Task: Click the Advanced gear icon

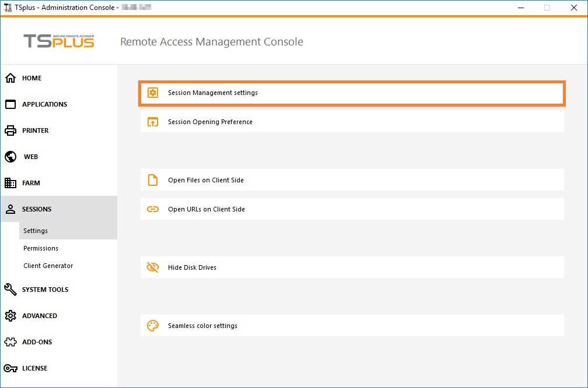Action: 10,316
